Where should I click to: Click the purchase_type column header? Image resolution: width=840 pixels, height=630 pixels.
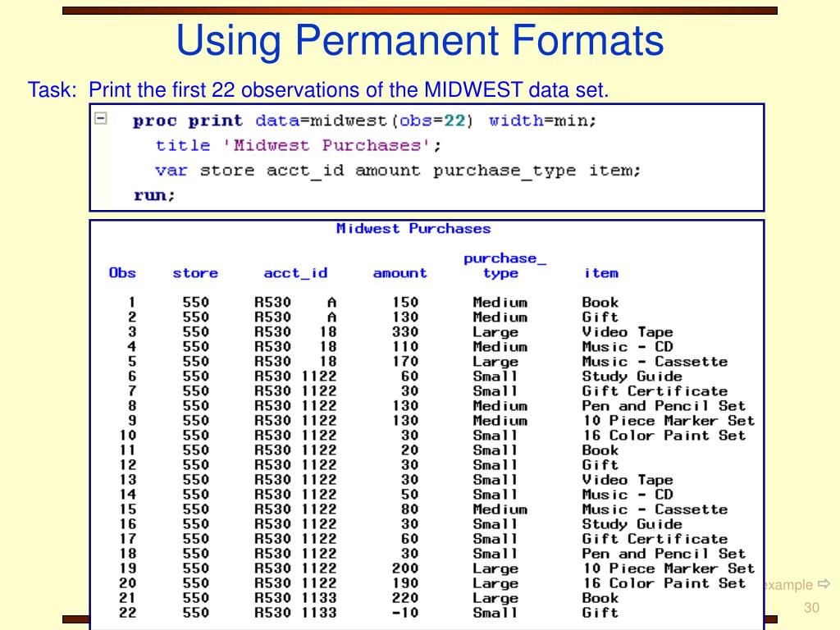click(x=504, y=266)
